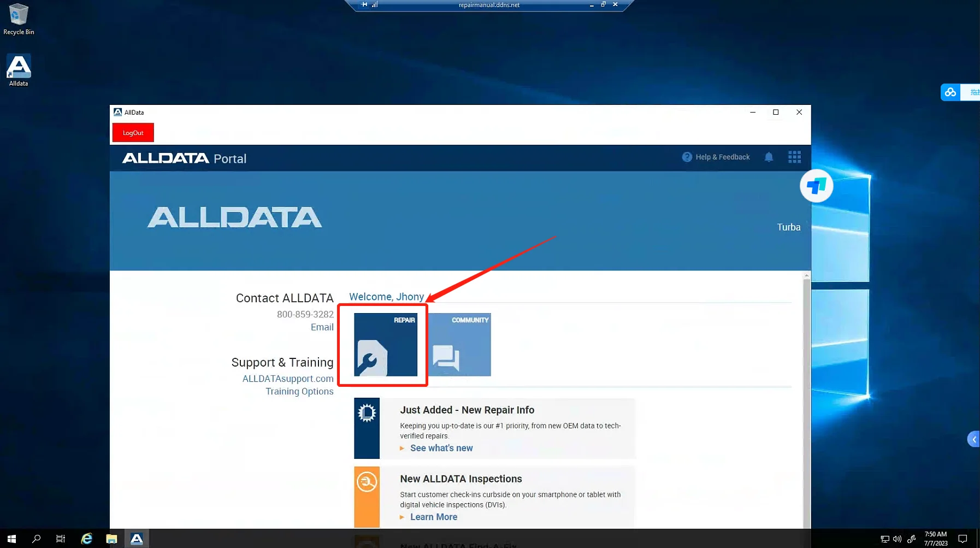Open the REPAIR tile

pos(386,344)
